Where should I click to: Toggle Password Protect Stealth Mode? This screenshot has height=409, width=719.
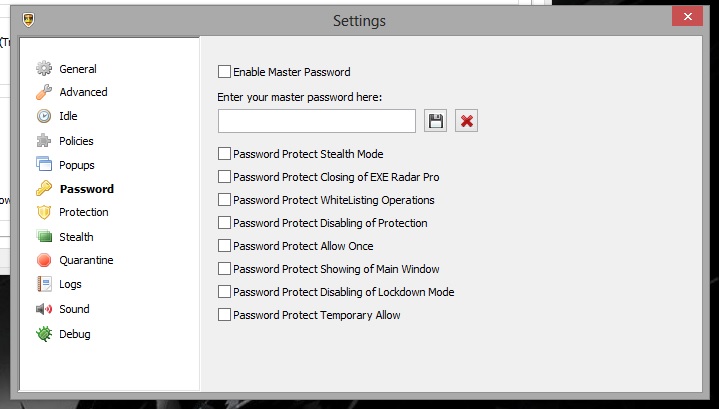click(224, 154)
